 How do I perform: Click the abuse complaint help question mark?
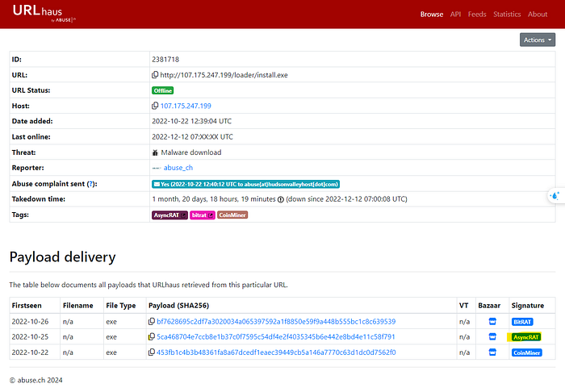click(x=91, y=184)
